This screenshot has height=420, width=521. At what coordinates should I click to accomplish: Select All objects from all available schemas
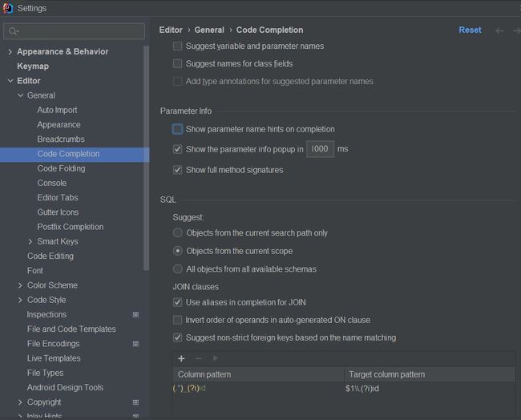[178, 269]
